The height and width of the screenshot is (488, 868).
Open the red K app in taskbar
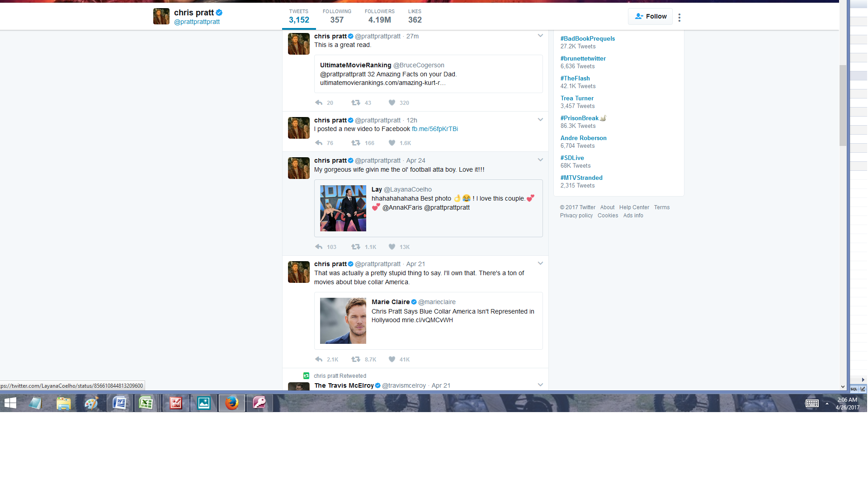click(176, 403)
